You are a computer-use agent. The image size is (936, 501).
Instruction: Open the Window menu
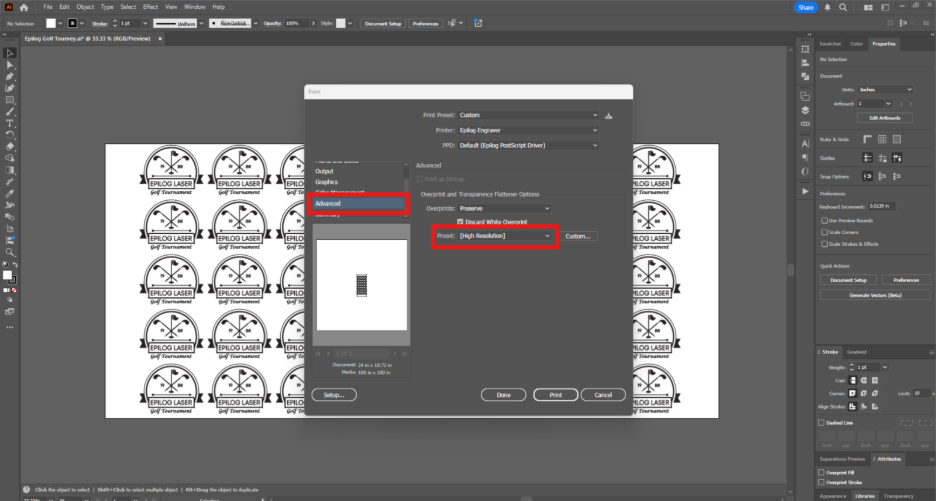[195, 7]
